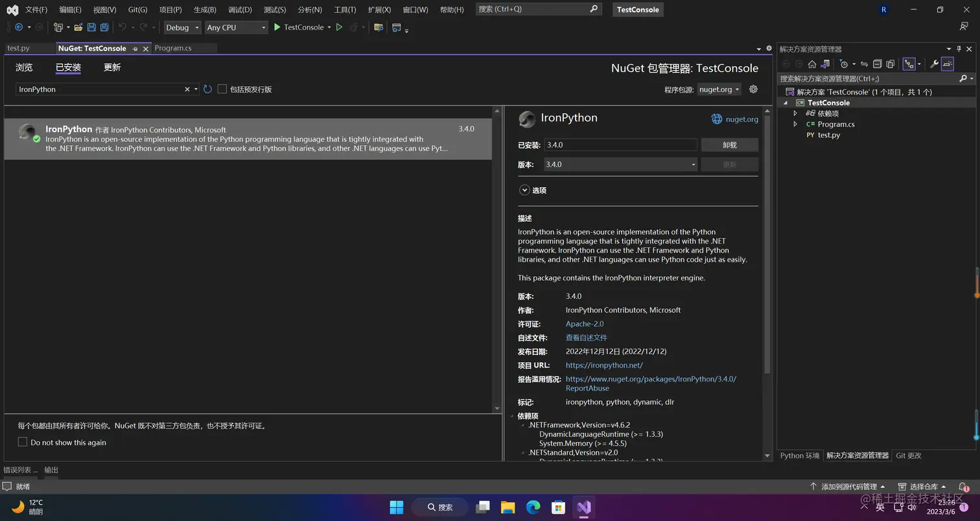The height and width of the screenshot is (521, 980).
Task: Open the Apache-2.0 license link
Action: (585, 324)
